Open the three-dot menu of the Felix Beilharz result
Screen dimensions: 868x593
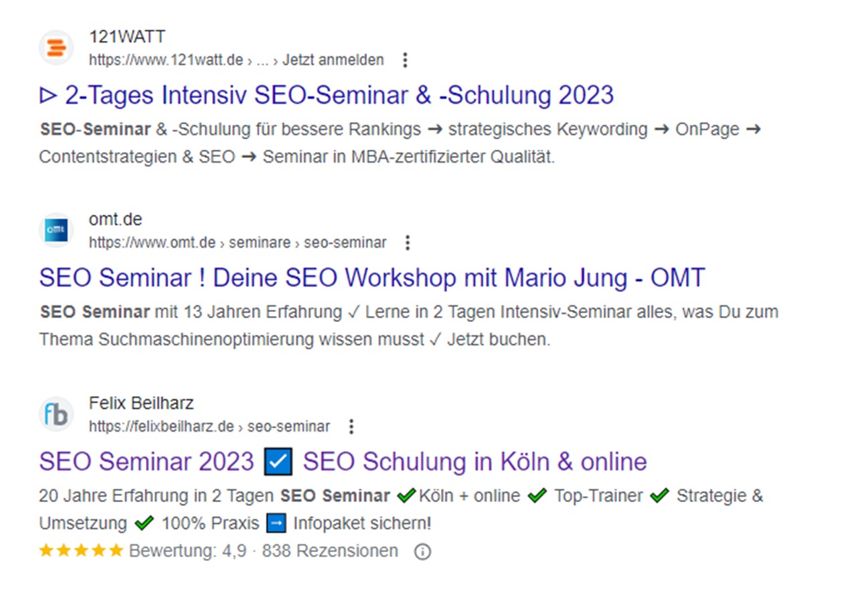tap(351, 426)
